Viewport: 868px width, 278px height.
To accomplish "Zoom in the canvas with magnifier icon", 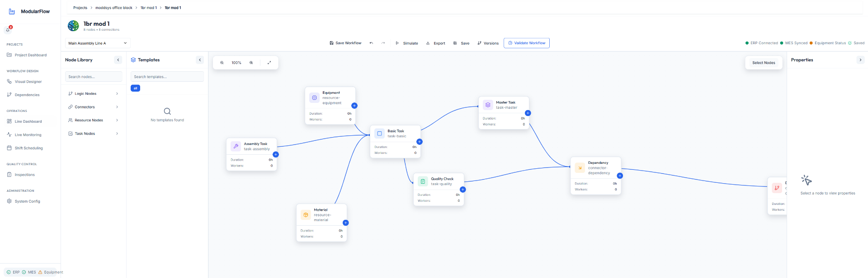I will pos(251,63).
